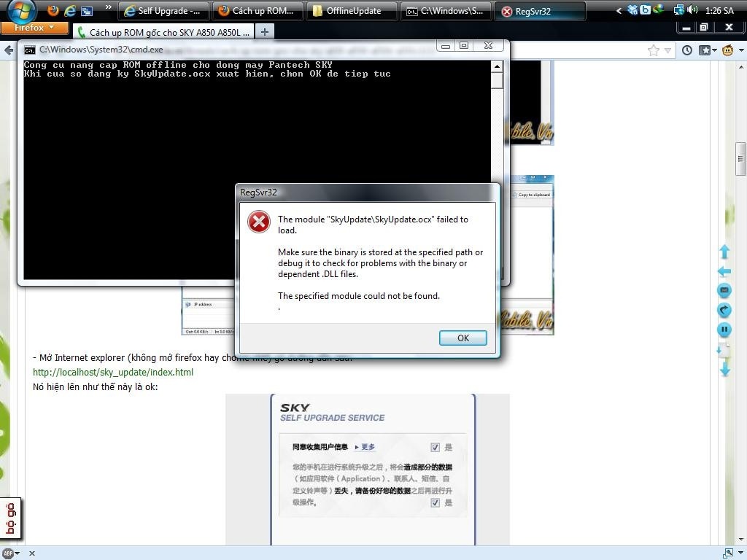Image resolution: width=747 pixels, height=560 pixels.
Task: Open the localhost sky_update index.html link
Action: [x=113, y=373]
